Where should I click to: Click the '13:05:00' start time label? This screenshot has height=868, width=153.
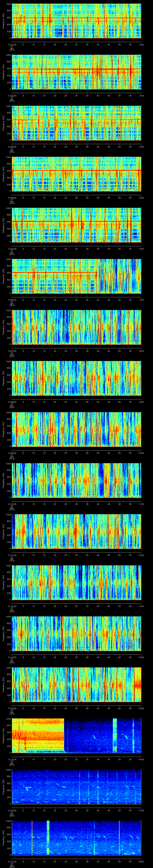coord(12,249)
